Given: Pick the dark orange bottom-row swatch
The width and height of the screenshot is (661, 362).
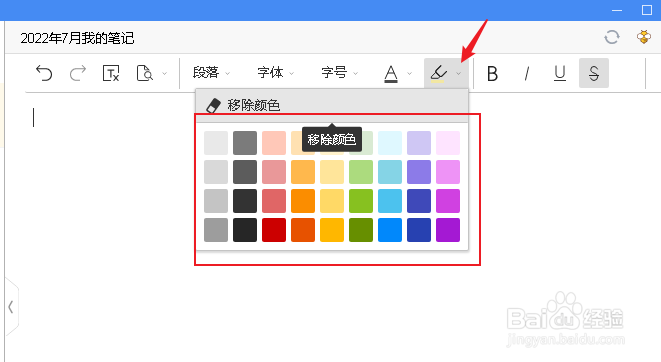Looking at the screenshot, I should coord(303,230).
